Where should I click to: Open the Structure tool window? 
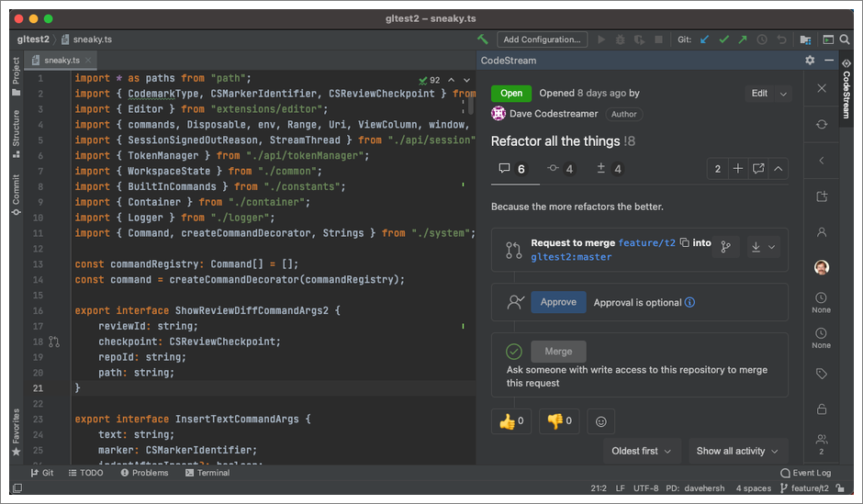click(x=16, y=134)
